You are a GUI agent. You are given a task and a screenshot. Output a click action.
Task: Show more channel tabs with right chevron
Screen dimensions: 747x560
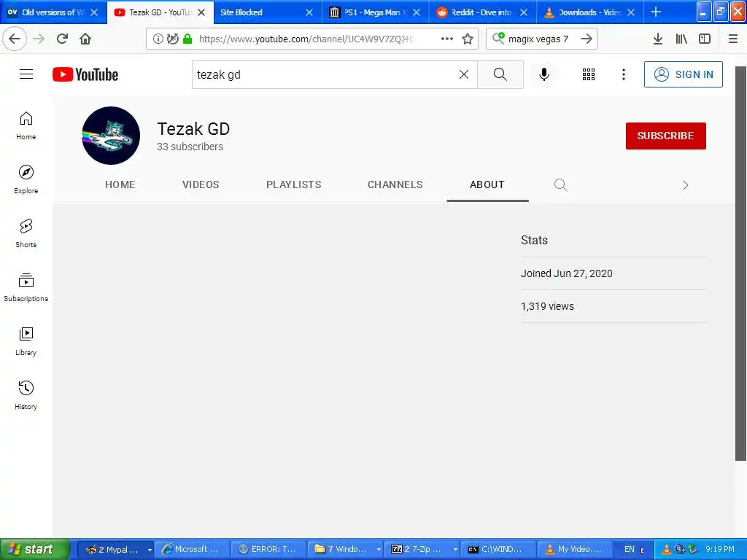pyautogui.click(x=686, y=185)
